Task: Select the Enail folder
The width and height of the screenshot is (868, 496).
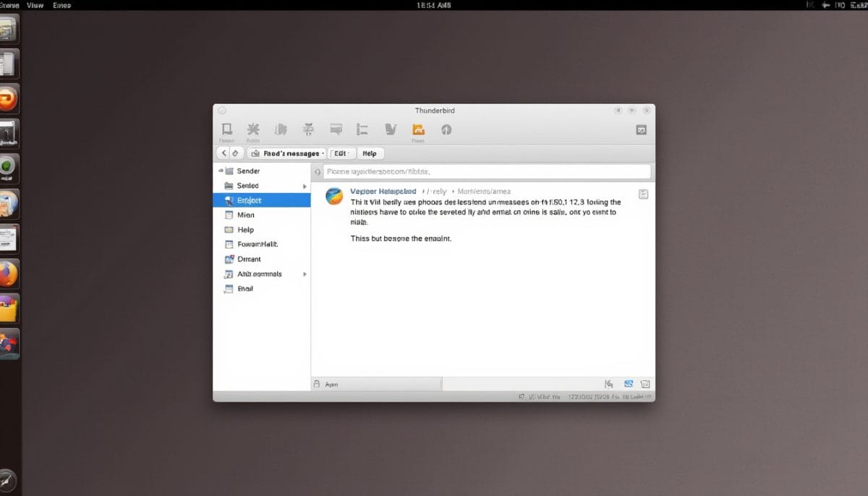Action: coord(262,288)
